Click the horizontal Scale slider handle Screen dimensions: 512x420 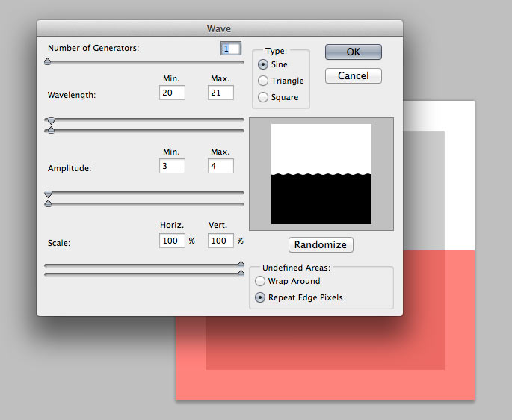(x=241, y=264)
